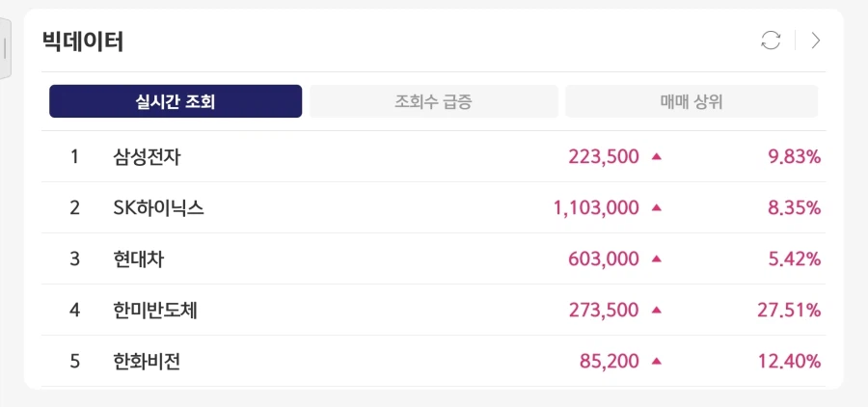
Task: Click the 1,103,000 price value
Action: [x=596, y=207]
